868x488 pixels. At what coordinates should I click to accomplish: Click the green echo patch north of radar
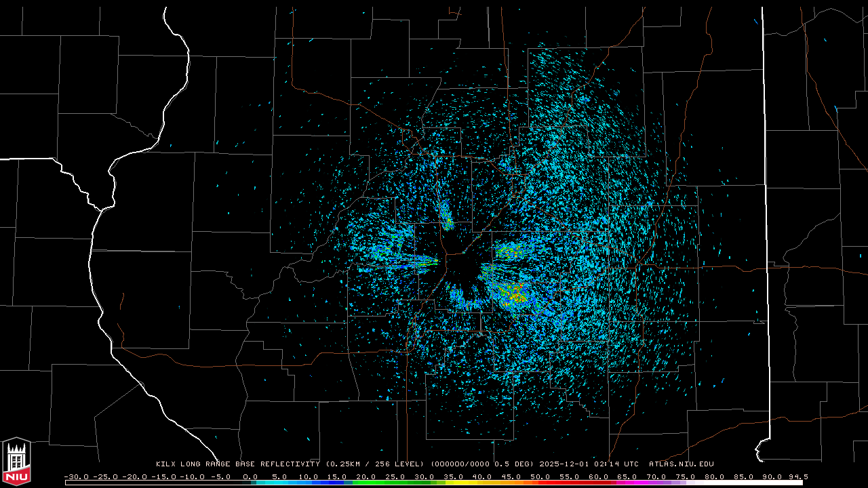click(446, 216)
